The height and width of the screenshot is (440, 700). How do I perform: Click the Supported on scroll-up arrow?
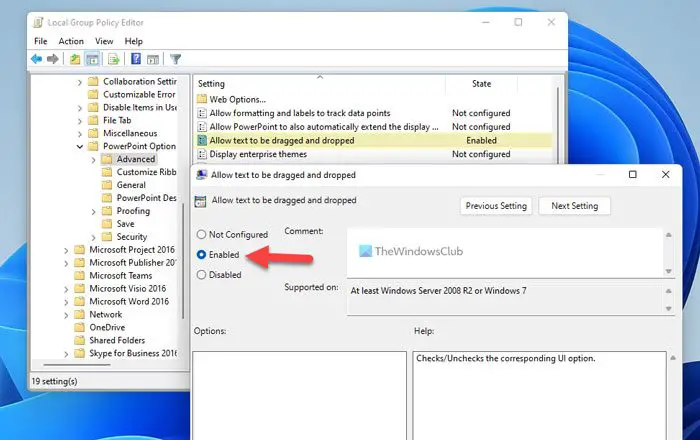click(668, 291)
